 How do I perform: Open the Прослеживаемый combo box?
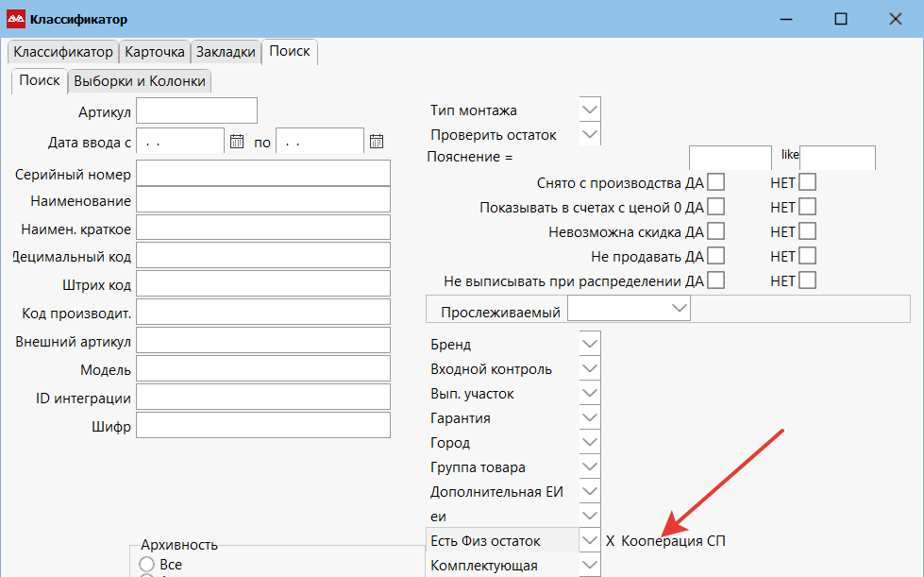click(x=678, y=309)
